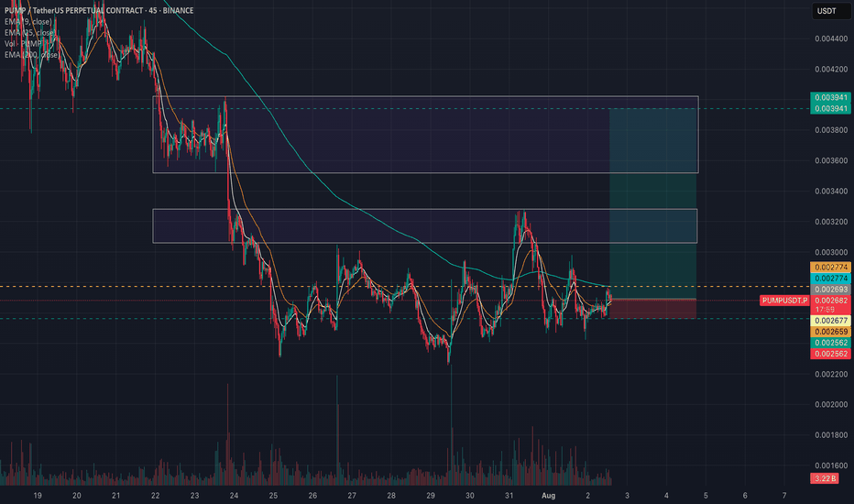
Task: Click date 31 on the time axis
Action: click(509, 495)
